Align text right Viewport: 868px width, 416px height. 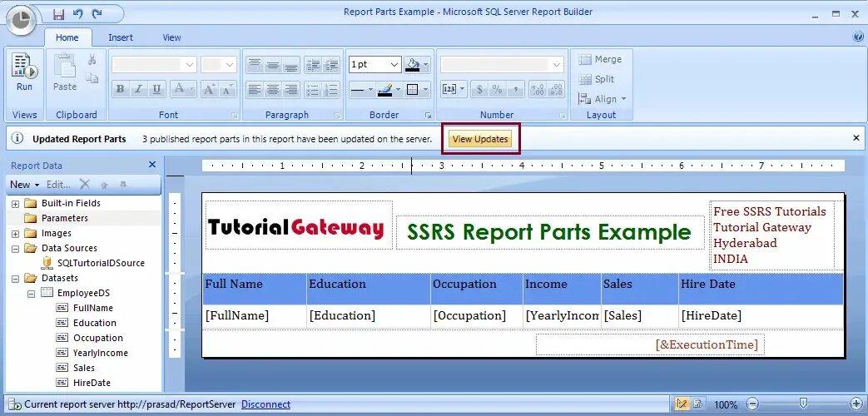click(x=291, y=89)
